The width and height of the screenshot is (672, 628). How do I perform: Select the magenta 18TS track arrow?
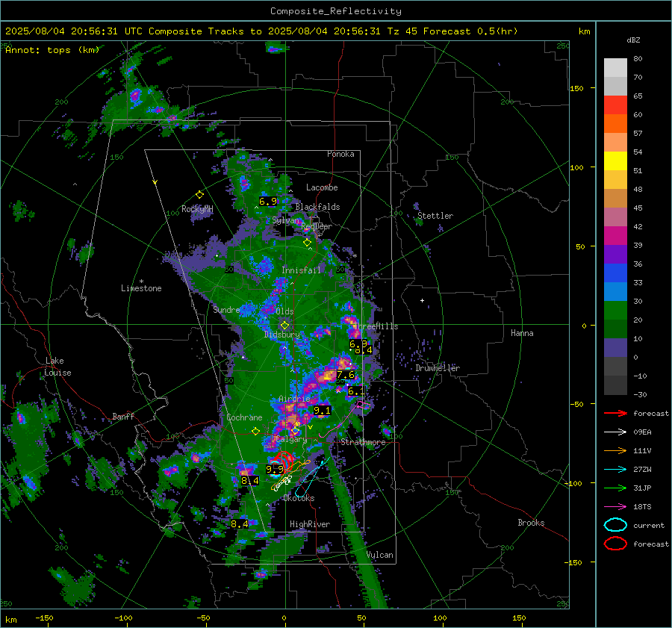[x=615, y=507]
